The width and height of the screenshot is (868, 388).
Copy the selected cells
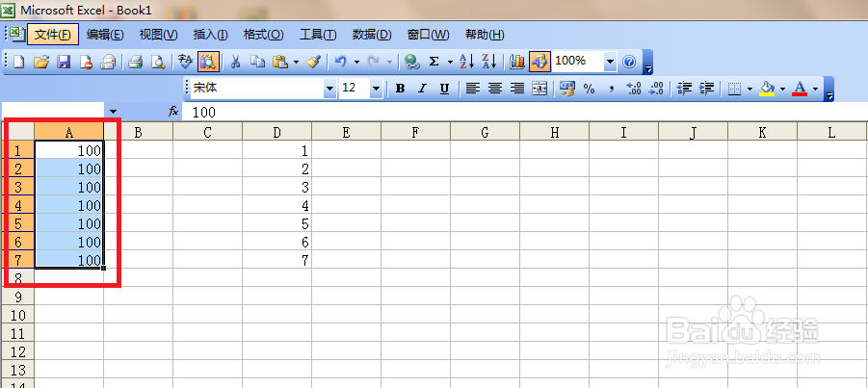257,62
